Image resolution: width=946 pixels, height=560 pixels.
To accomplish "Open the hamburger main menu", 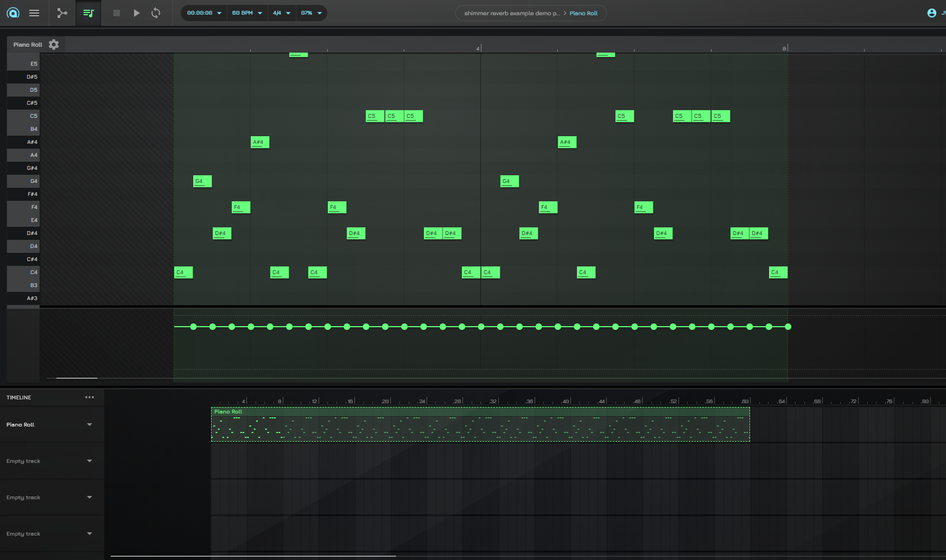I will (x=34, y=13).
